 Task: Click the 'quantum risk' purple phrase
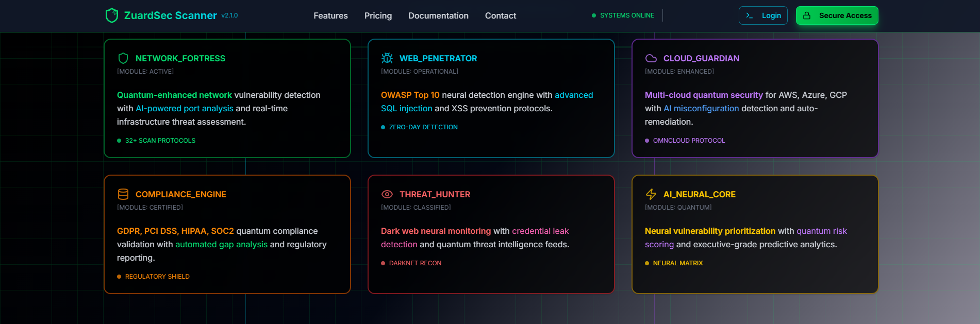[x=822, y=231]
